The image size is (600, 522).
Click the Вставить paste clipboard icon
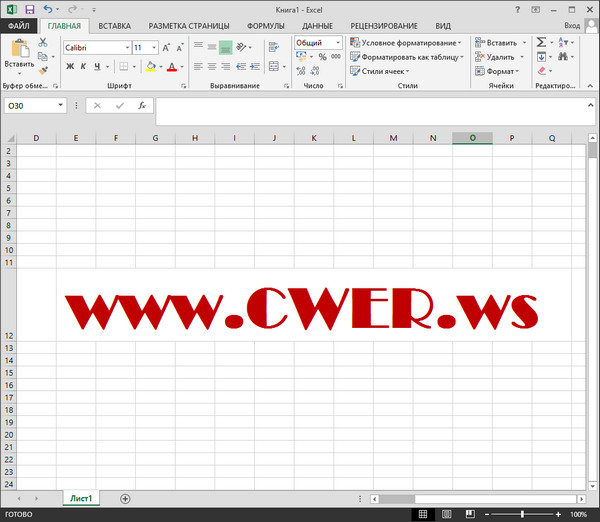pyautogui.click(x=18, y=49)
